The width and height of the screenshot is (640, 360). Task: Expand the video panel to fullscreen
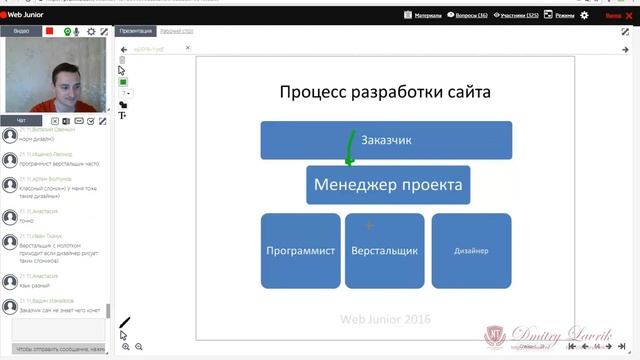click(104, 31)
